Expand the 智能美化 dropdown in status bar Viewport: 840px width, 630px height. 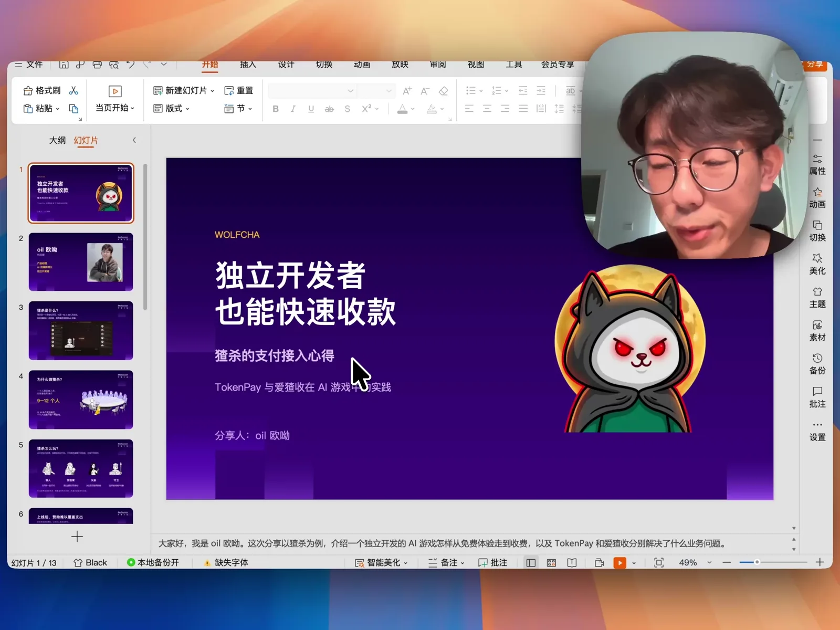pyautogui.click(x=405, y=563)
